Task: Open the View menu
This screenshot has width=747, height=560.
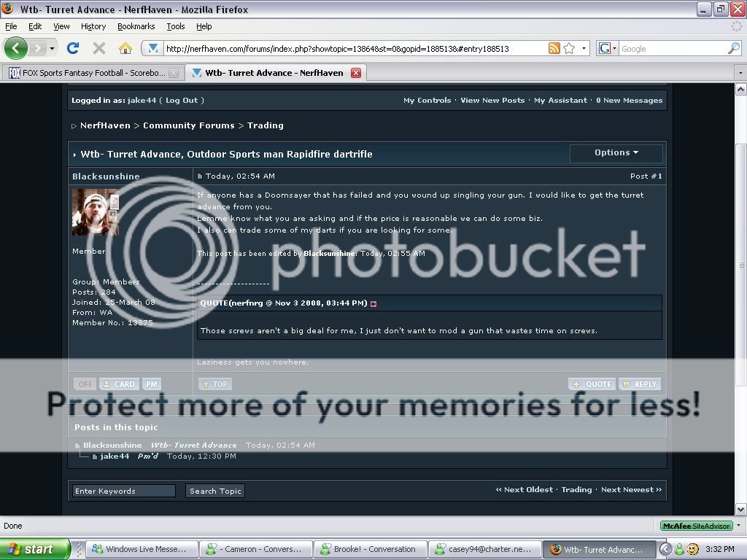Action: click(x=61, y=27)
